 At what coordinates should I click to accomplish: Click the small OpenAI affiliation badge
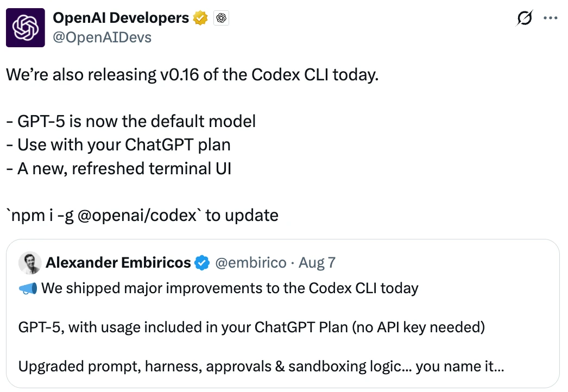tap(221, 18)
